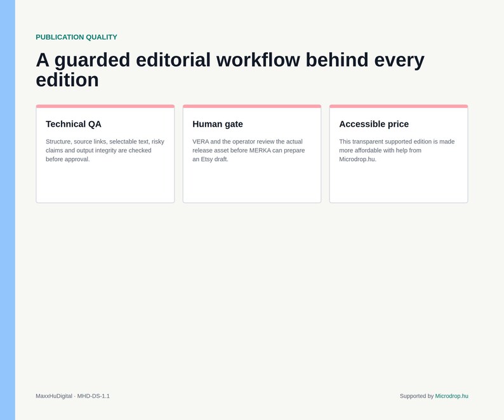The height and width of the screenshot is (420, 504).
Task: Click empty area inside Accessible price card
Action: [399, 183]
